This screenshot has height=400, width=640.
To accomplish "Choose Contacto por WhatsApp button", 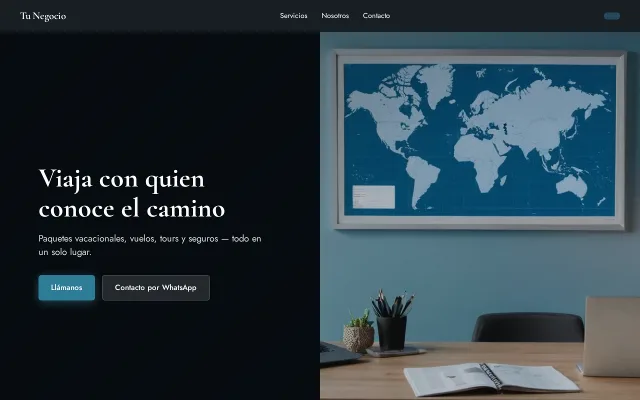I will (156, 288).
